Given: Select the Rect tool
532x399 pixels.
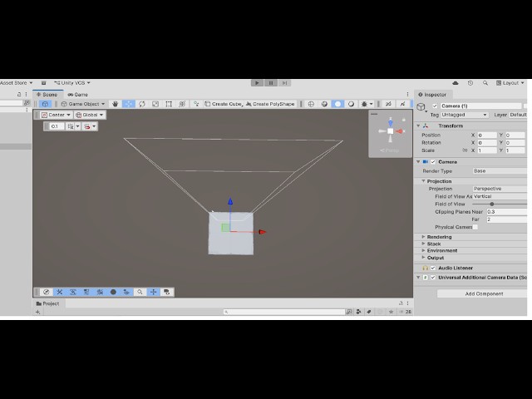Looking at the screenshot, I should [169, 104].
